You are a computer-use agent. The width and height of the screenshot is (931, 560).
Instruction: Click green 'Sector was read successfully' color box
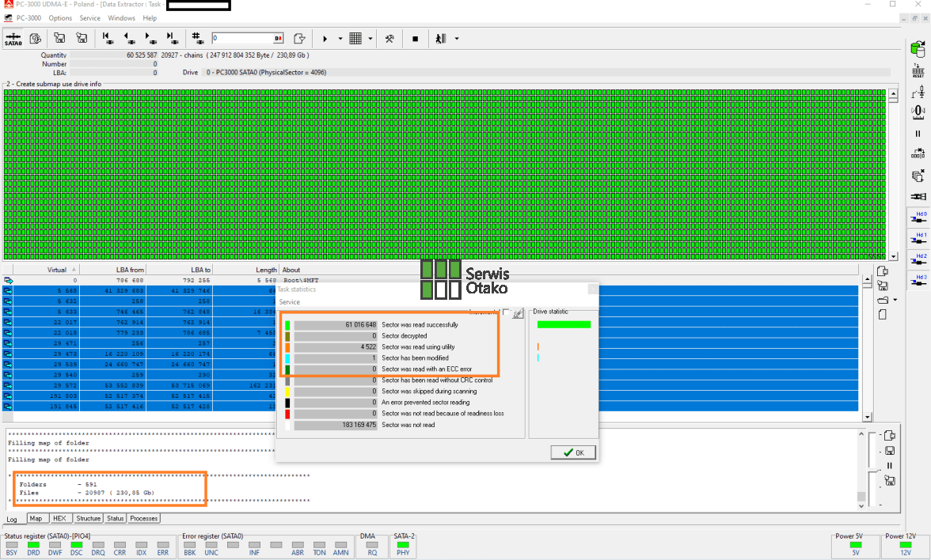point(287,325)
